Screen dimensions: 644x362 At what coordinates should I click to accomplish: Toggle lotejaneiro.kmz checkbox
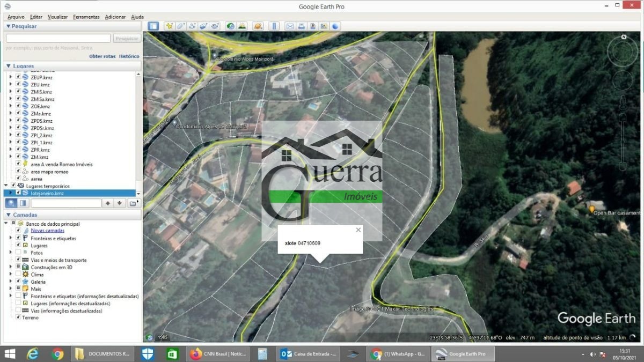point(18,193)
